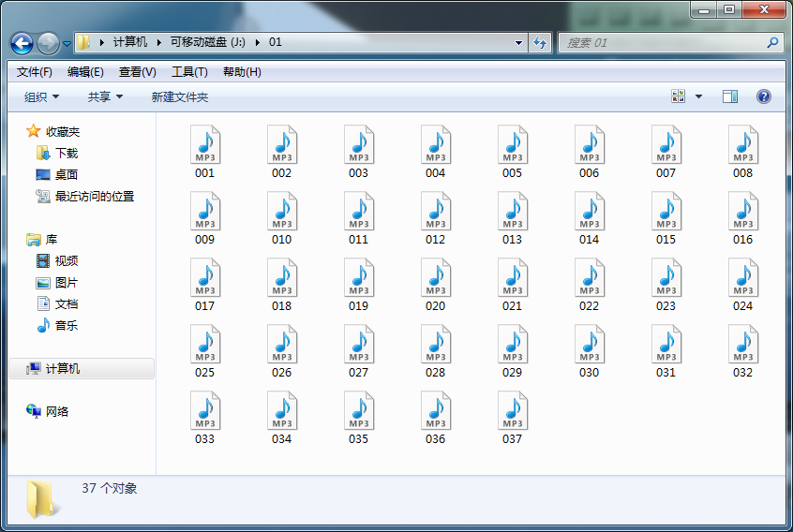Open the 文件(F) menu
This screenshot has height=532, width=793.
coord(35,72)
